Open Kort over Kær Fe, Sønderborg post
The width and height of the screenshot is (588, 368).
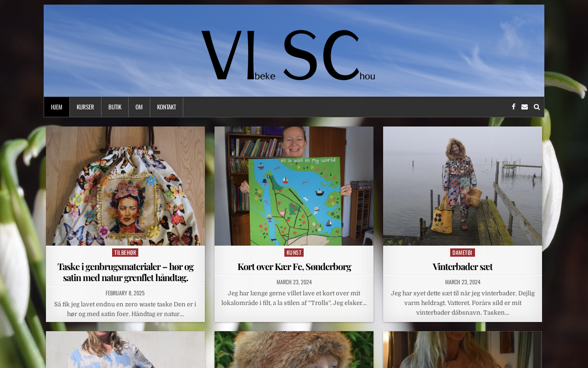click(294, 266)
